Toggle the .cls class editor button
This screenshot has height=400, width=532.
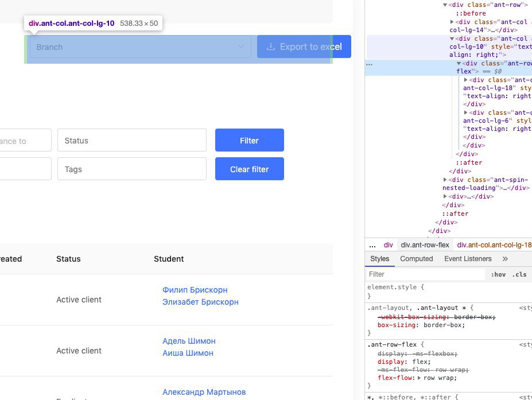[519, 274]
